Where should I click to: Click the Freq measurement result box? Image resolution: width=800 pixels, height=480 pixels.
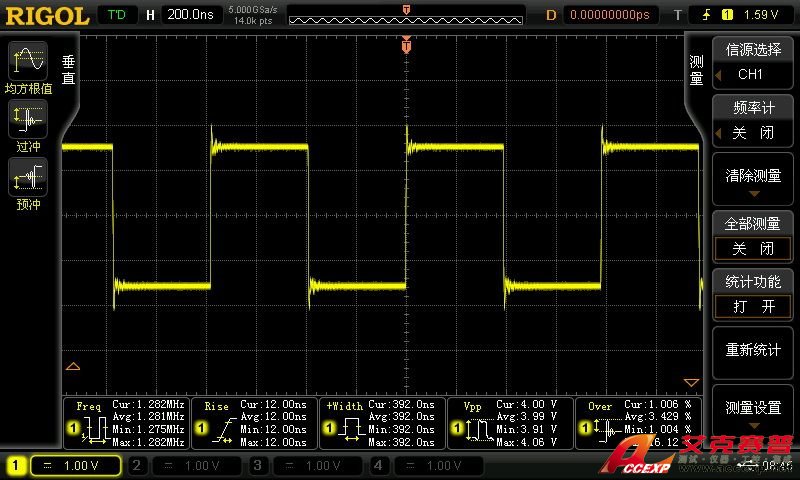[126, 423]
